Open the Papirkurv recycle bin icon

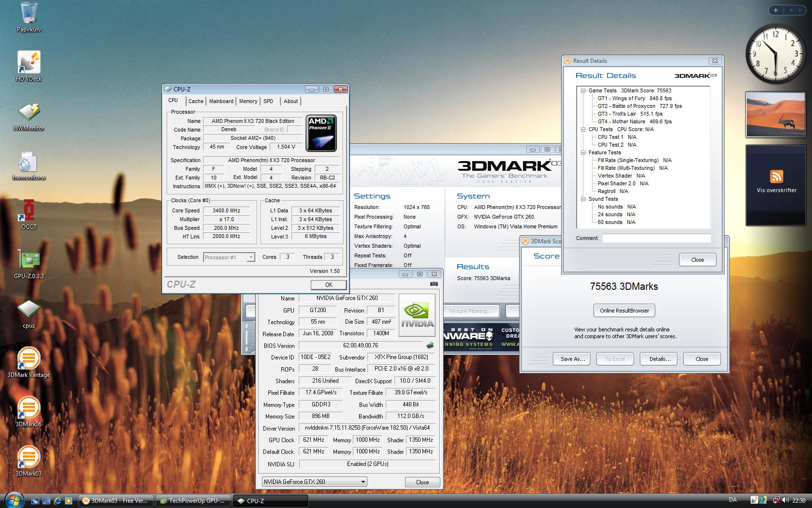tap(29, 17)
